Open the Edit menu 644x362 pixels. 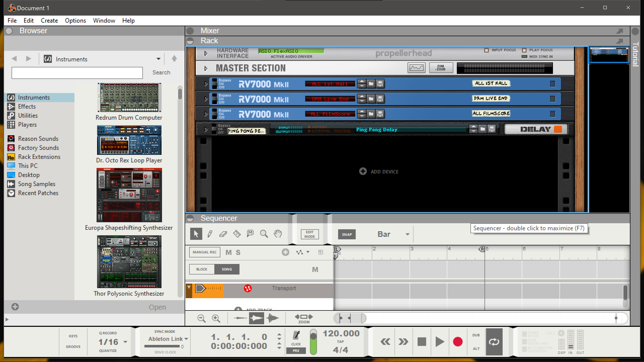coord(29,20)
